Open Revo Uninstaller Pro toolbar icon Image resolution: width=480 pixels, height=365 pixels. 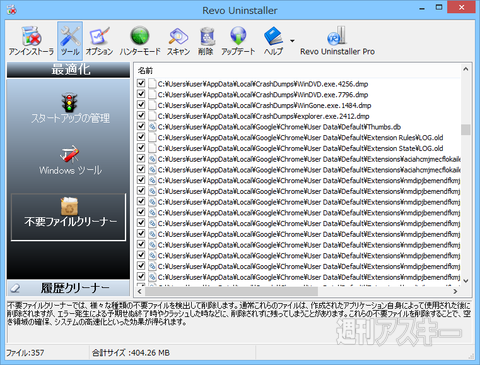[x=337, y=41]
